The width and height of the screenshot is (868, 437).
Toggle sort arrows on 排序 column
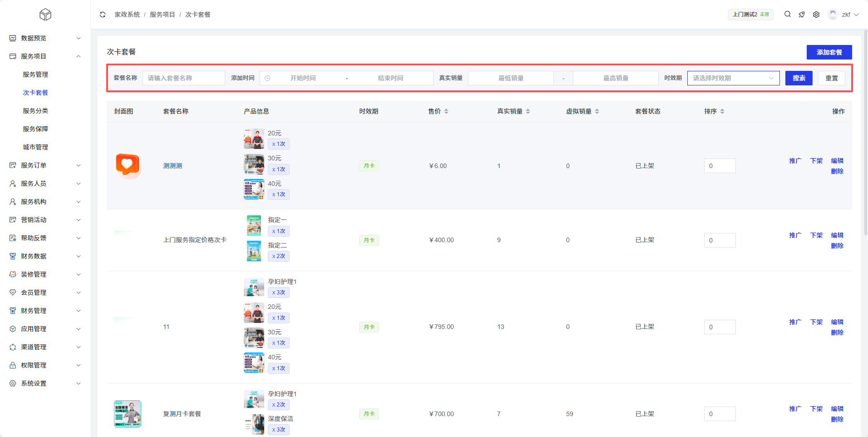click(x=722, y=111)
